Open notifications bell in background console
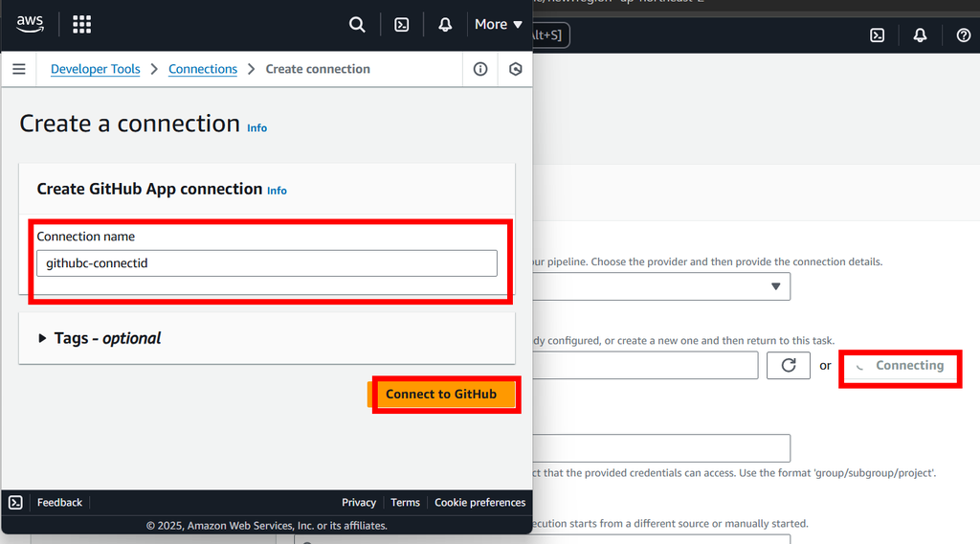 [920, 35]
